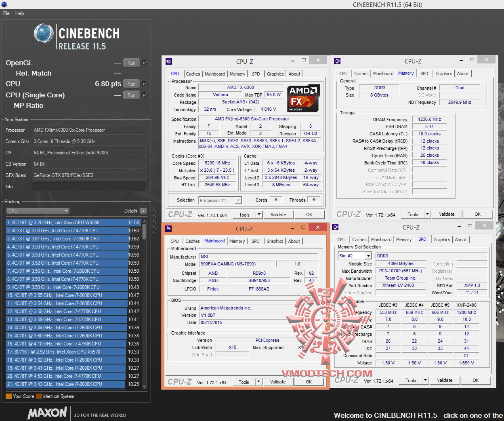504x421 pixels.
Task: Maximize the CPU-Z SPD window
Action: tap(470, 225)
